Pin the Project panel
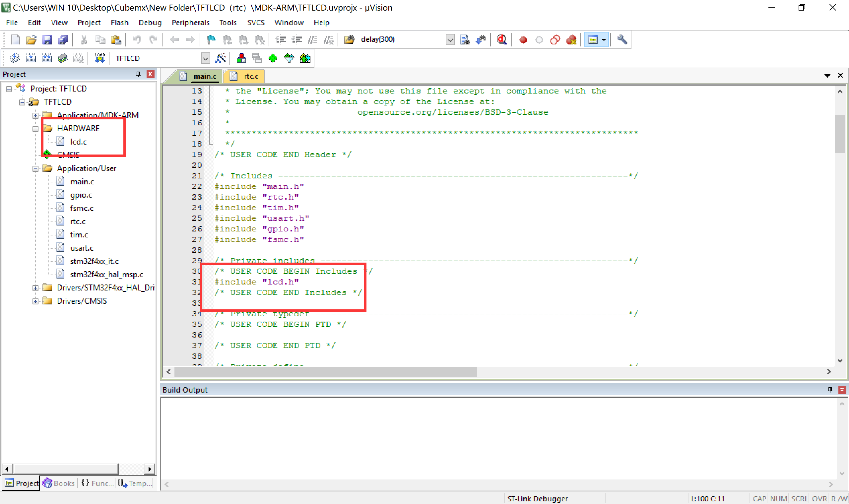Screen dimensions: 849x504 (x=138, y=74)
